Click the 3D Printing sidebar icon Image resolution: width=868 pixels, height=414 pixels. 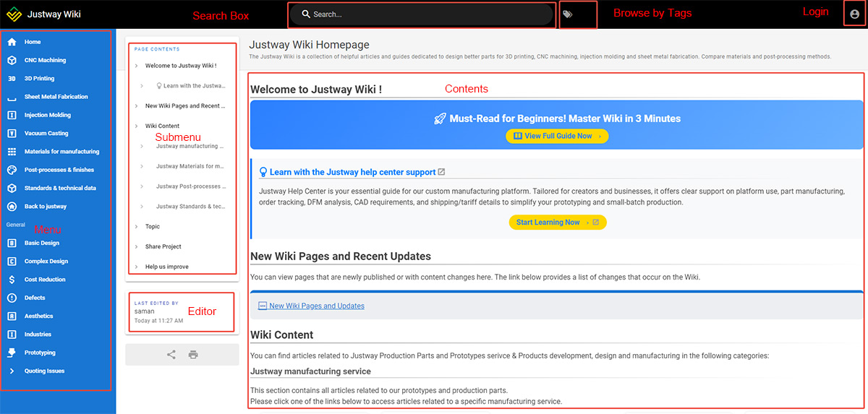point(12,79)
